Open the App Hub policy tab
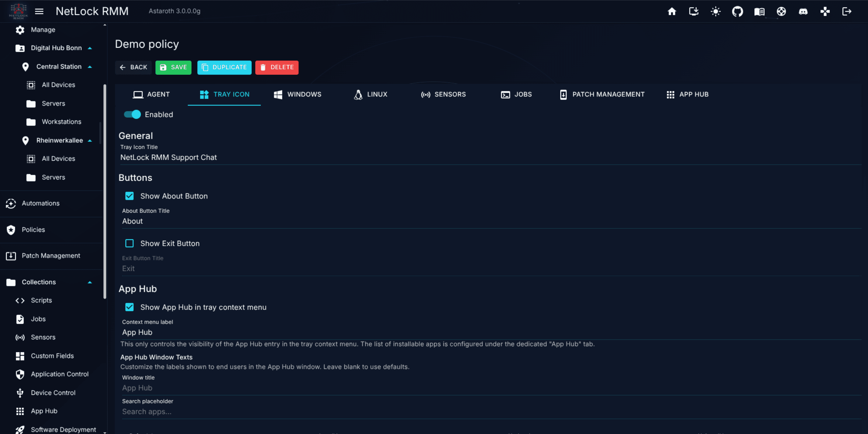The image size is (868, 434). pyautogui.click(x=687, y=95)
